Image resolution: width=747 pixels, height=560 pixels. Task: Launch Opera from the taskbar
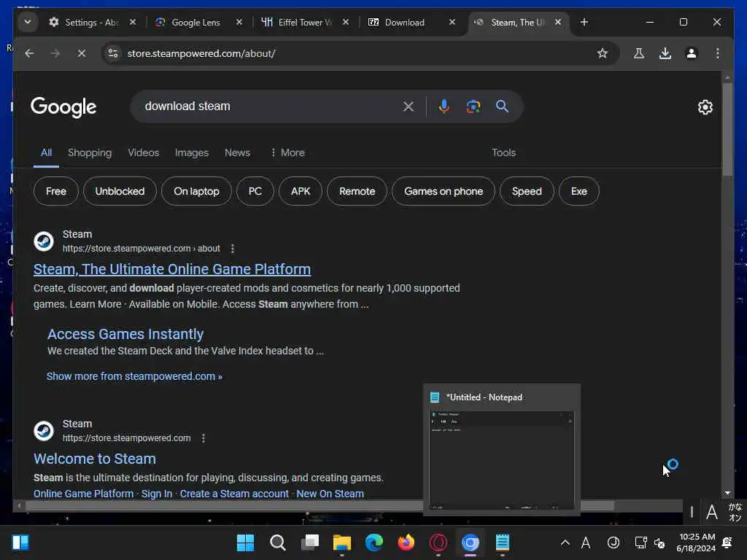438,542
